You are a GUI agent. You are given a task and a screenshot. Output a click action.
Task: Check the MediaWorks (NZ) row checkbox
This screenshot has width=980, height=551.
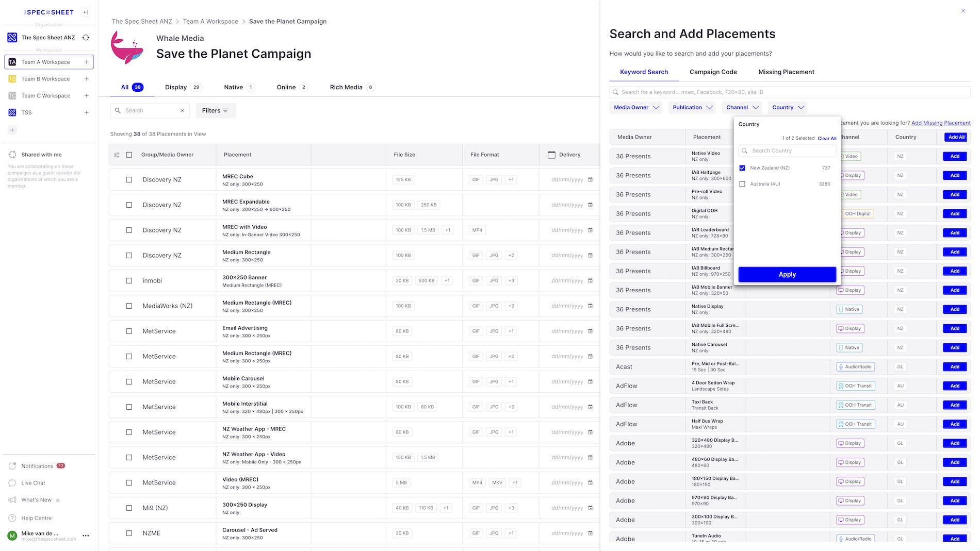[x=129, y=306]
